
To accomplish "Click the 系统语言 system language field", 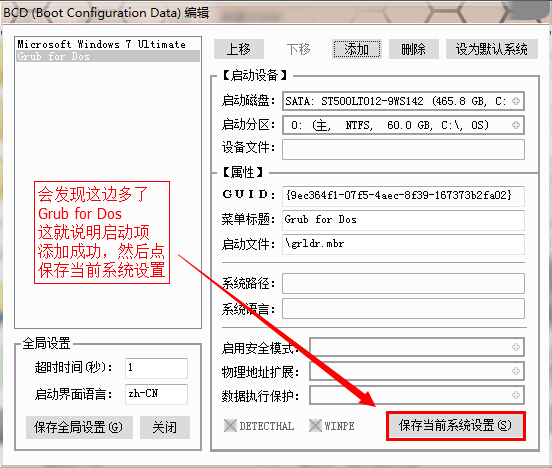I will click(403, 308).
